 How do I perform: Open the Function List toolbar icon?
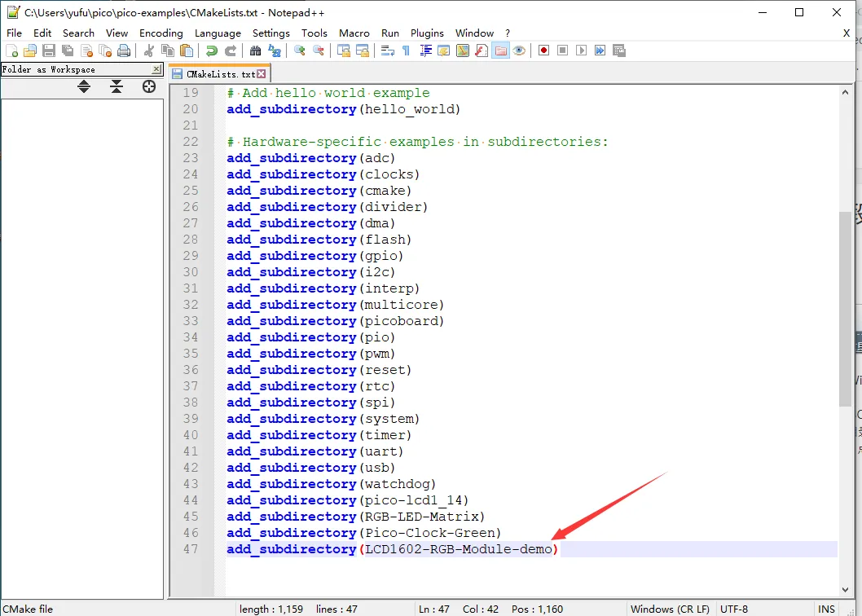482,51
